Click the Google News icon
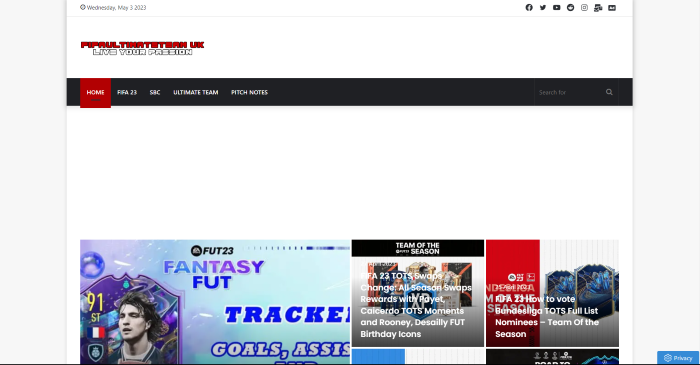This screenshot has height=365, width=700. tap(598, 8)
